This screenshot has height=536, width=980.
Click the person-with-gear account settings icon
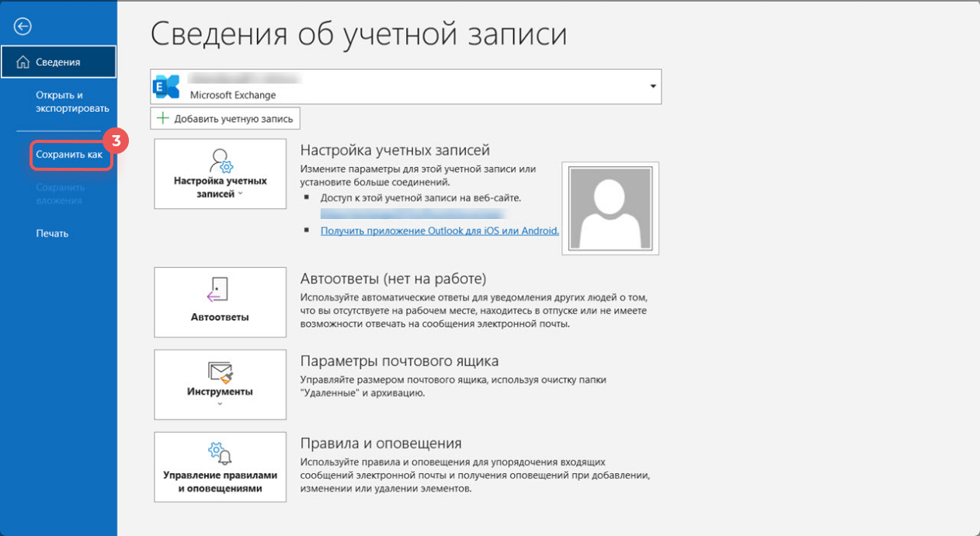tap(221, 161)
